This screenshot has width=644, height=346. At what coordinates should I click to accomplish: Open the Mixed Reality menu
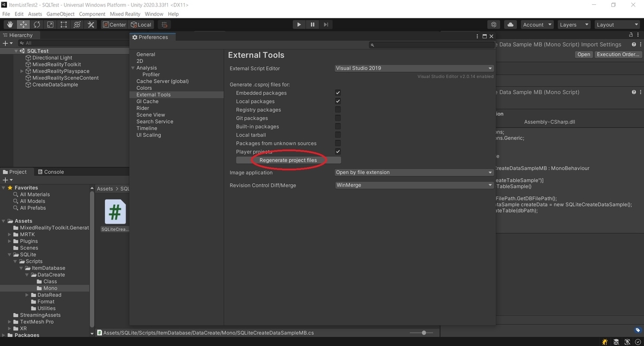pos(125,14)
